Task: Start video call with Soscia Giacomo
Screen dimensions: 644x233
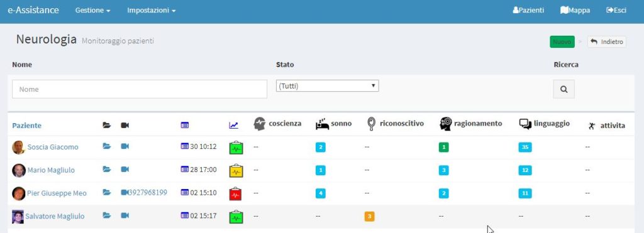Action: (125, 146)
